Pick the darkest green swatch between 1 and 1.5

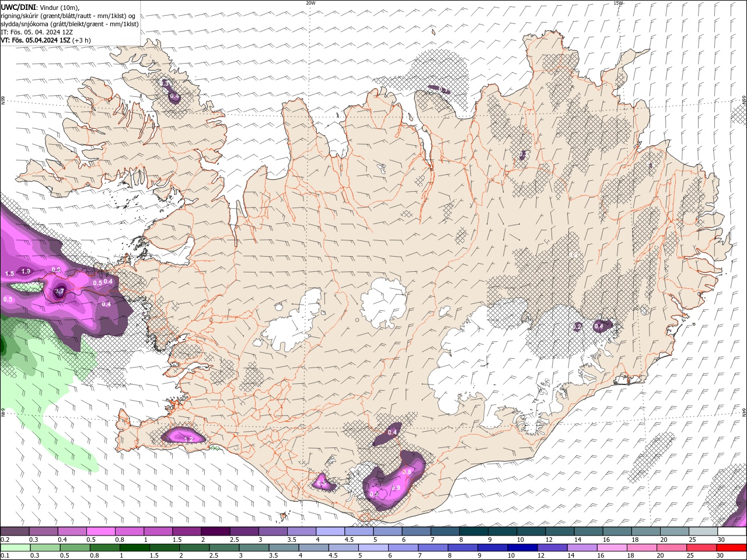(x=134, y=548)
